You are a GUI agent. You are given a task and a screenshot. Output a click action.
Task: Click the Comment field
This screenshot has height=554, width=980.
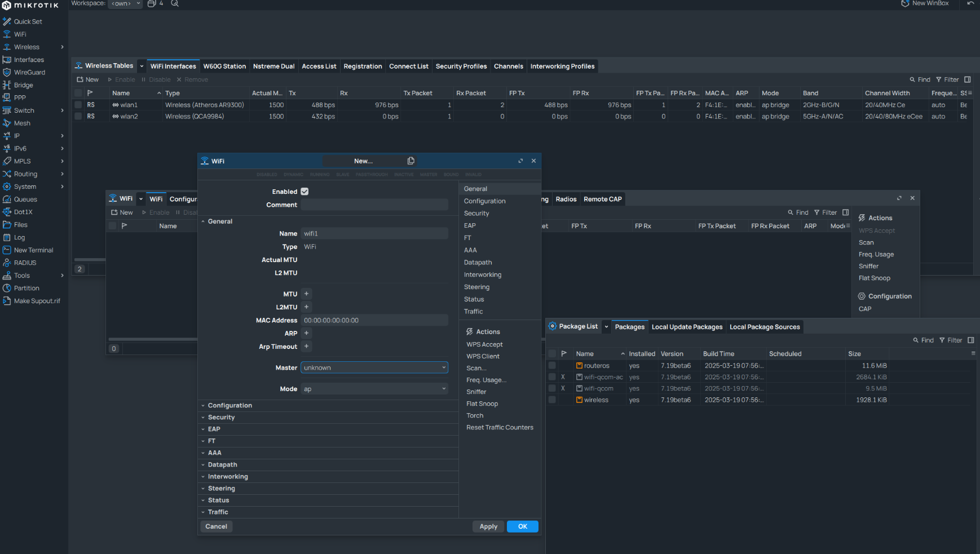click(x=374, y=205)
